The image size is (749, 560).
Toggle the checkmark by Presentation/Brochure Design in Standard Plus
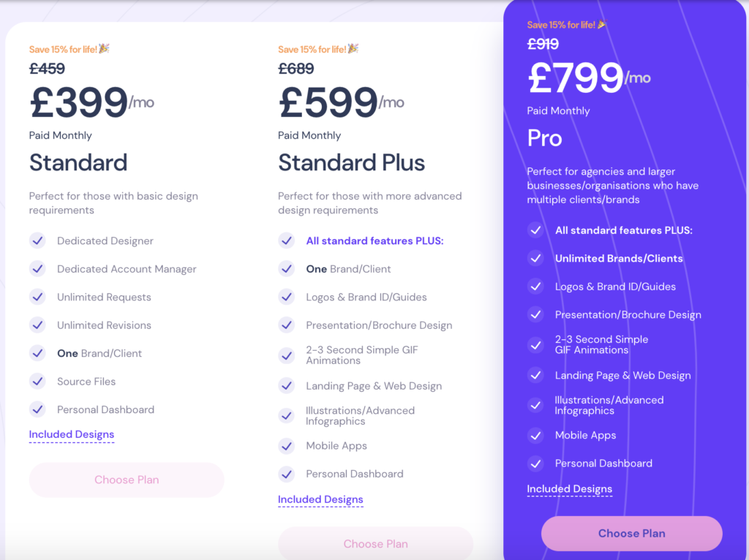tap(286, 325)
